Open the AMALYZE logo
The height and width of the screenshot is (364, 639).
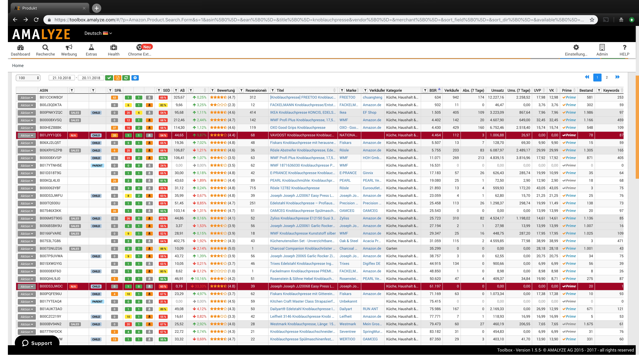click(x=41, y=34)
